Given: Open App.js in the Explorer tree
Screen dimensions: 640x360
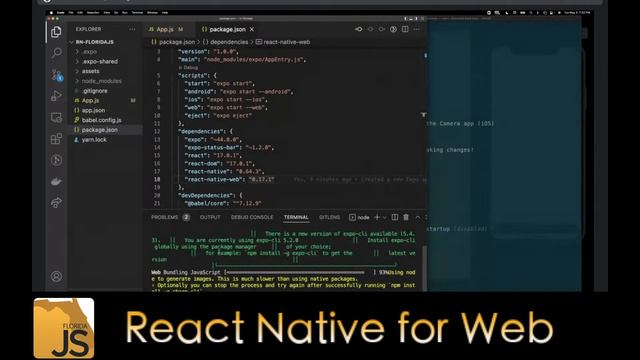Looking at the screenshot, I should coord(90,101).
